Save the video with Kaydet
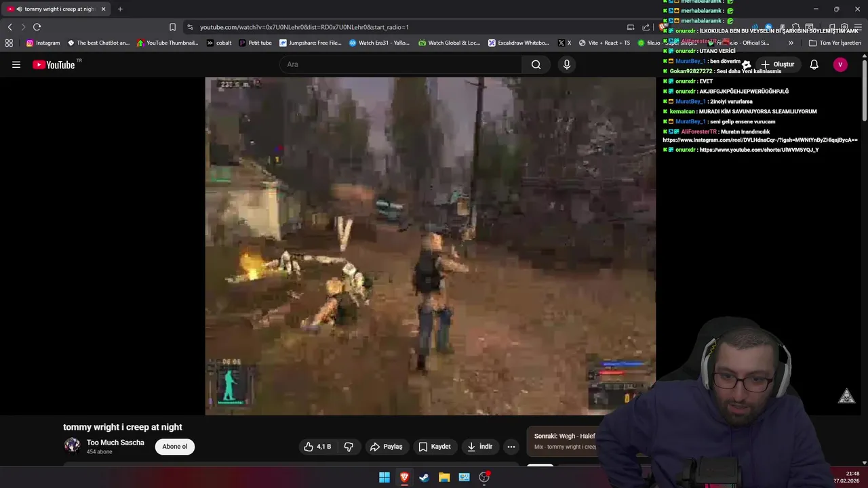 coord(435,447)
